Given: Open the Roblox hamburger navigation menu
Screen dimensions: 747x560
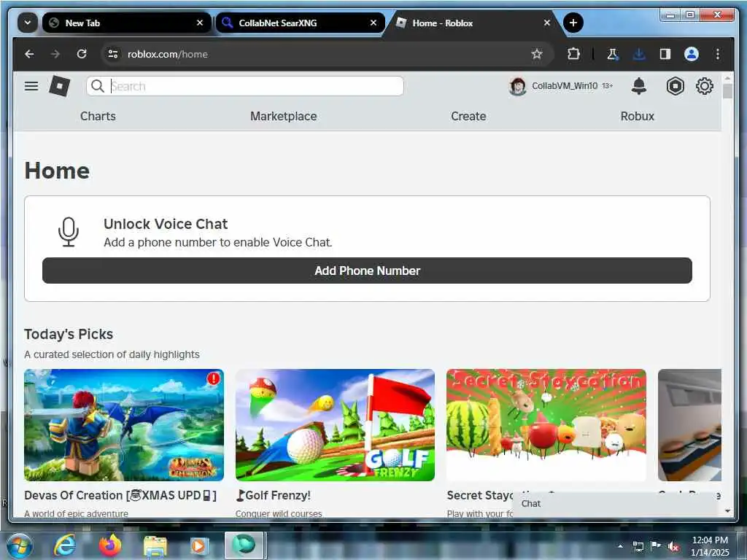Looking at the screenshot, I should click(x=31, y=86).
